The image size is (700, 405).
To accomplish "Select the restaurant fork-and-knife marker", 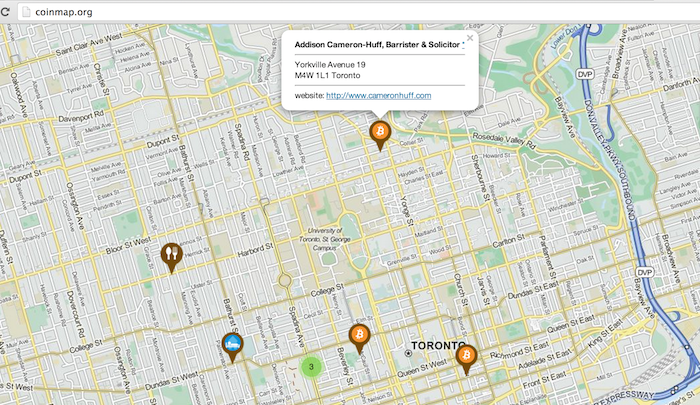I will (171, 258).
